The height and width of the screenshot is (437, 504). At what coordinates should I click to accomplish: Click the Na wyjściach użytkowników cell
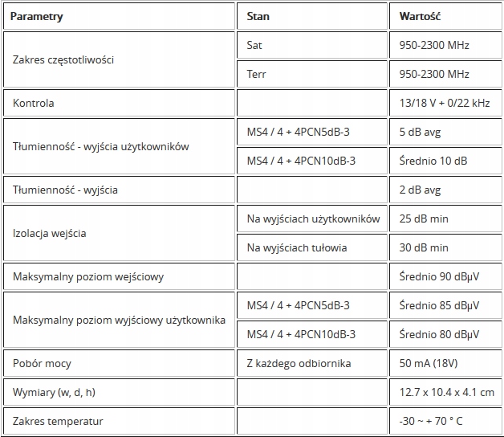click(313, 219)
